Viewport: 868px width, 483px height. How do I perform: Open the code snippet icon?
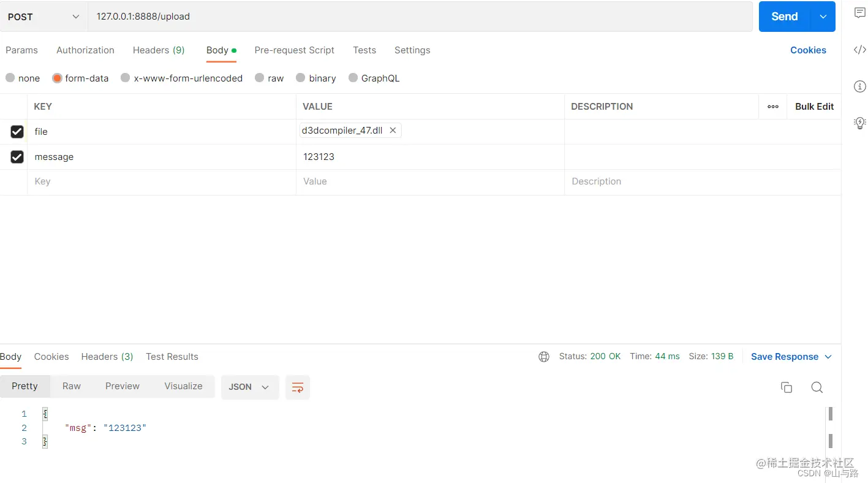tap(859, 50)
